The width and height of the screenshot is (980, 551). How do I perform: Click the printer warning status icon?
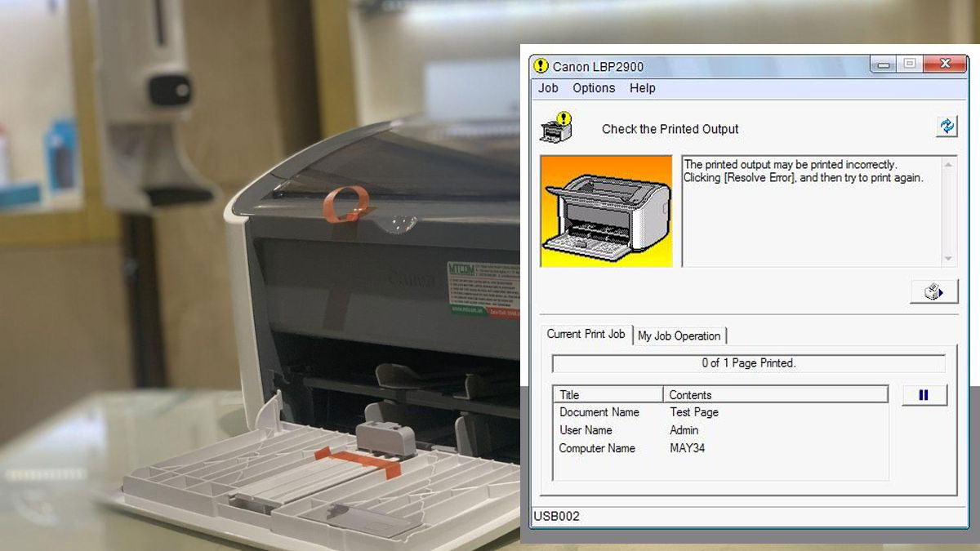point(557,127)
